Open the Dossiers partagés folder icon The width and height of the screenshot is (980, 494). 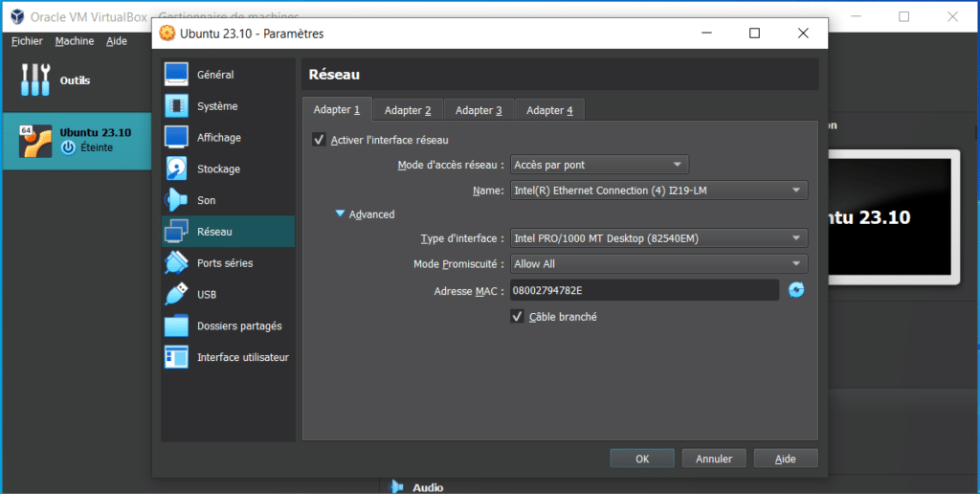[176, 326]
